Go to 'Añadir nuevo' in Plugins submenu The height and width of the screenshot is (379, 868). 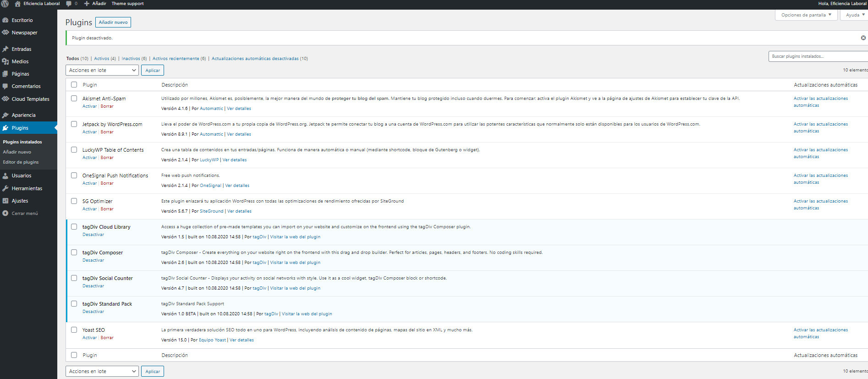17,152
